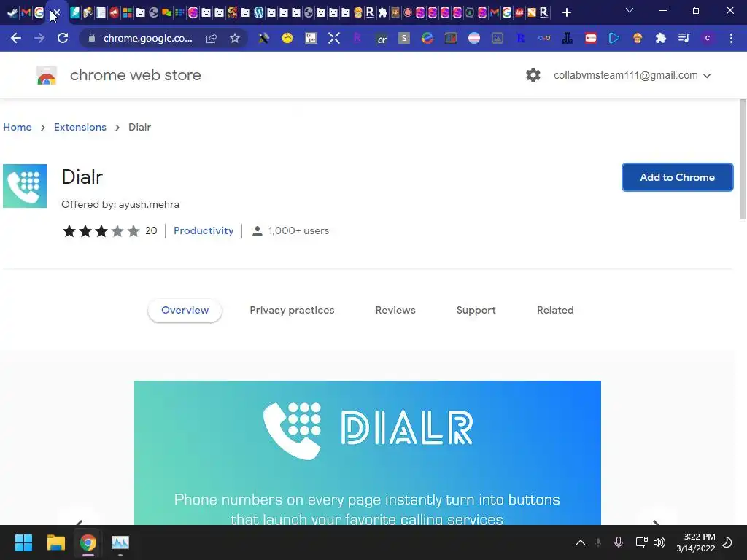Click the chrome web store logo
This screenshot has width=747, height=560.
pos(47,75)
